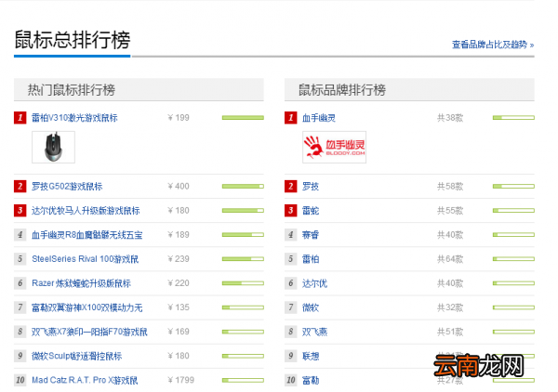Open the 雷柏V310激光游戏鼠标 product link

74,118
